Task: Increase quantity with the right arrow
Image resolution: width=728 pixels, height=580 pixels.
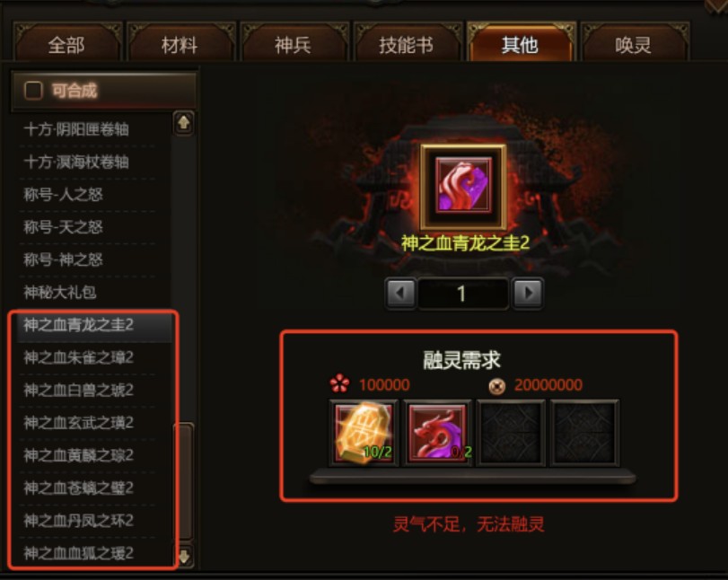Action: click(x=528, y=293)
